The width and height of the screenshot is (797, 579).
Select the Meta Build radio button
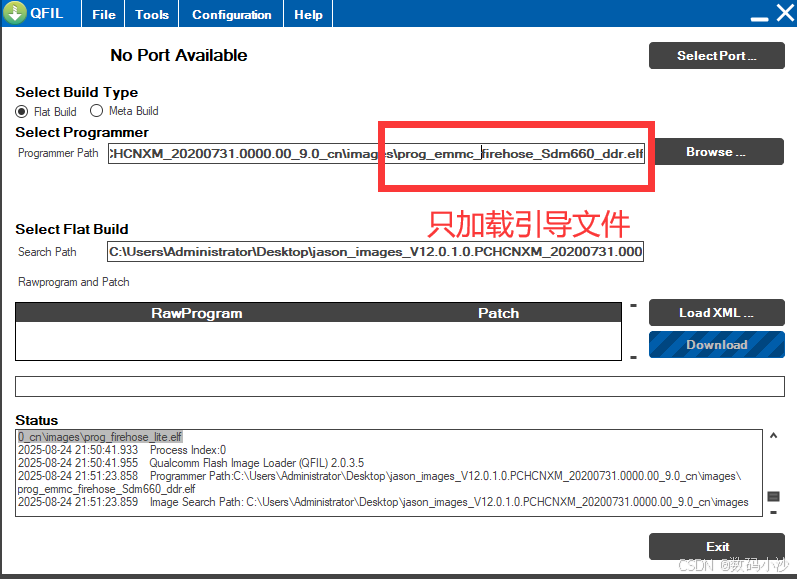96,110
